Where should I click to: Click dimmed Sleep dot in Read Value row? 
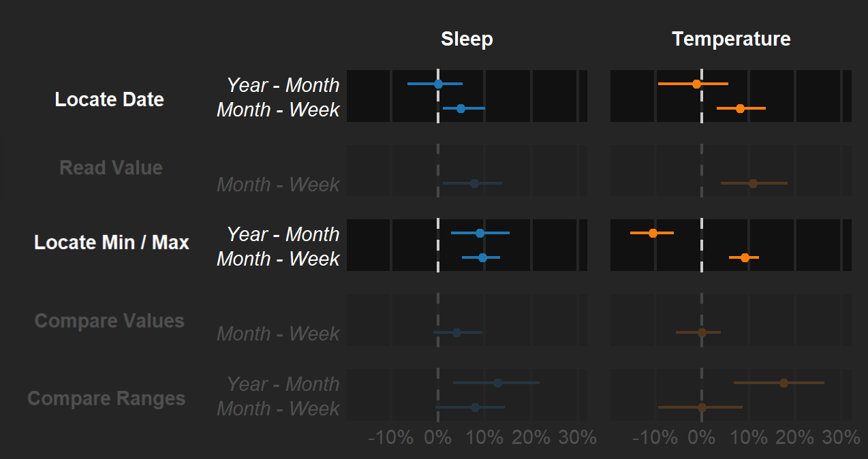[474, 183]
